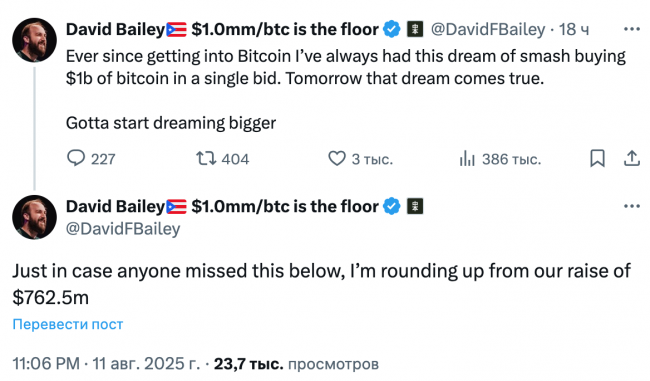Open more options on second tweet
This screenshot has width=650, height=381.
tap(632, 206)
